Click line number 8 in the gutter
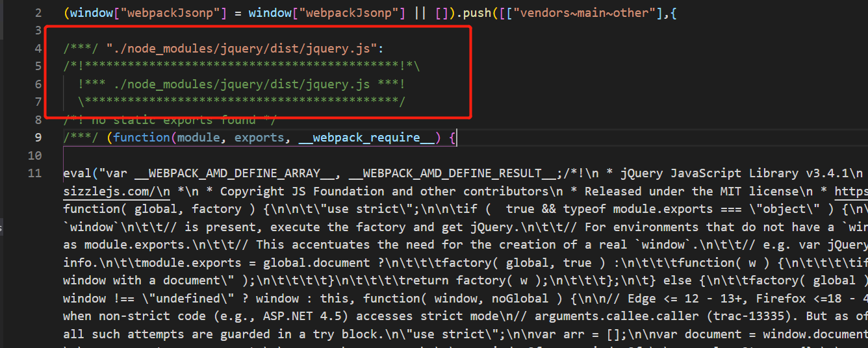Image resolution: width=868 pixels, height=348 pixels. pos(38,119)
